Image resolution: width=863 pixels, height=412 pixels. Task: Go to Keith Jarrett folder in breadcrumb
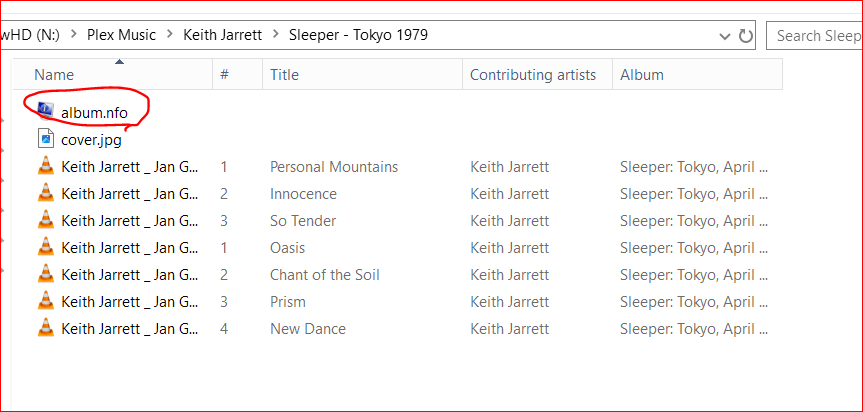point(222,35)
